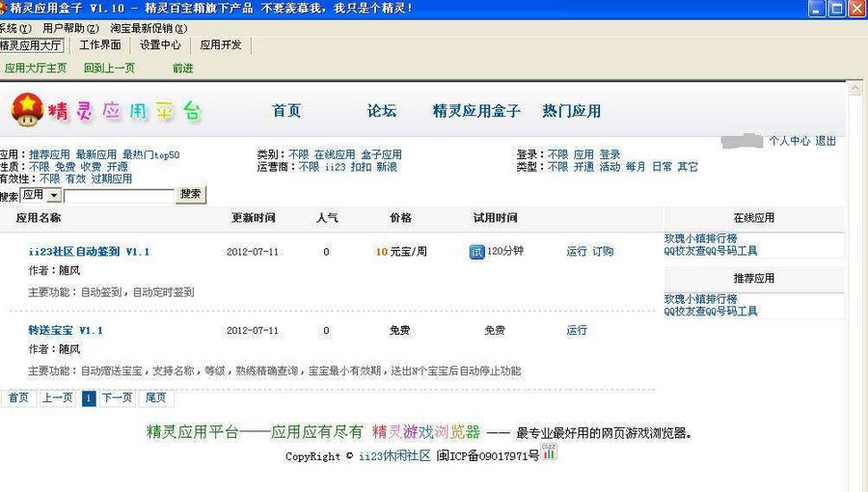This screenshot has width=868, height=492.
Task: Open ii23社区自动签到 V1.1 app details
Action: pos(89,252)
